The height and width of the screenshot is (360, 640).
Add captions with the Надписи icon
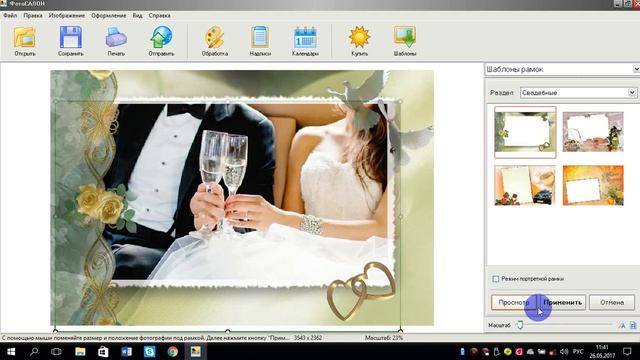click(260, 41)
